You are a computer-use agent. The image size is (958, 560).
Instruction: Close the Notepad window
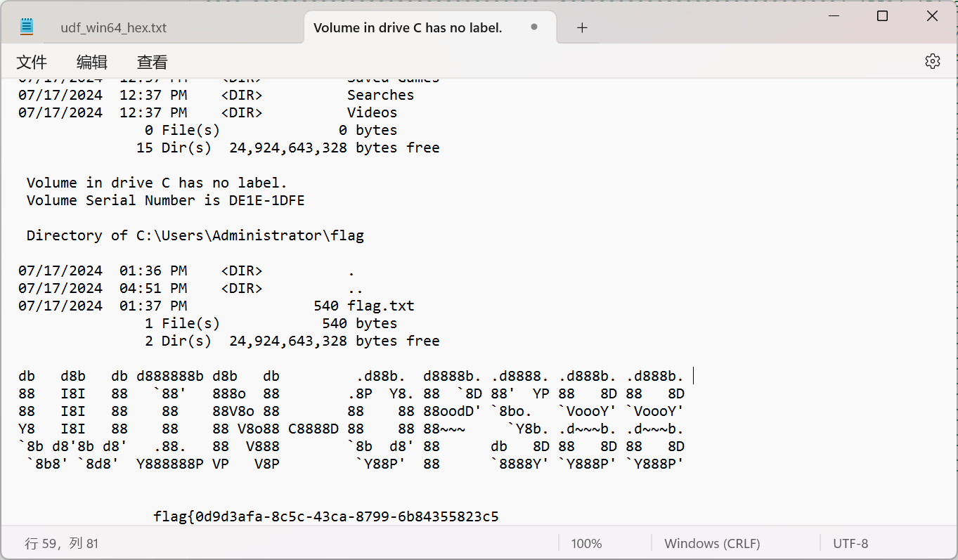click(x=933, y=16)
